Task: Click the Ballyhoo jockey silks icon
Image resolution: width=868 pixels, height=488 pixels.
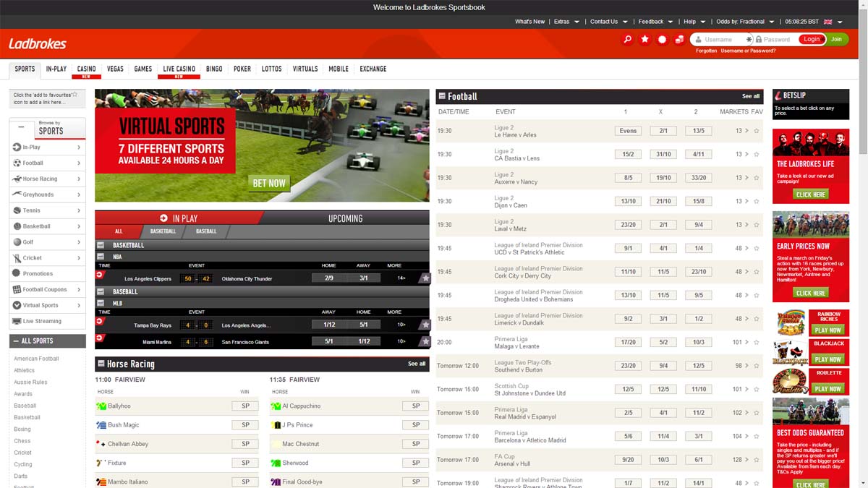Action: 101,406
